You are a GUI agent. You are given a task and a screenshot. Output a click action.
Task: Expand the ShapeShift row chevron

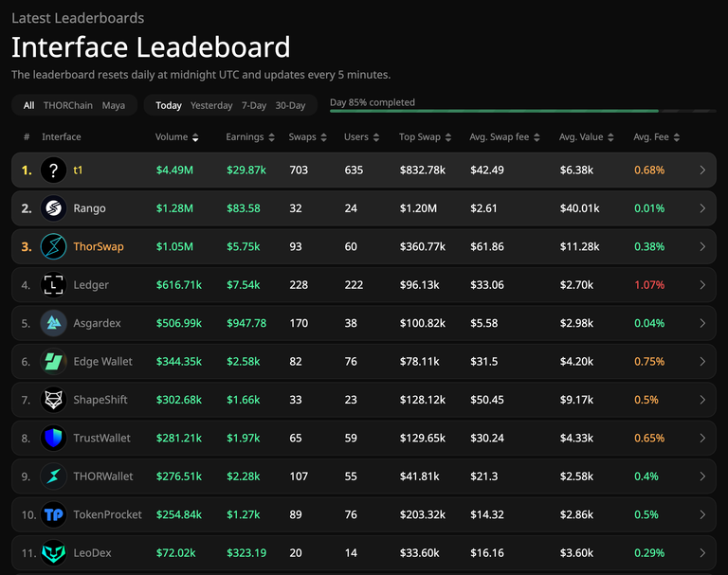(702, 400)
